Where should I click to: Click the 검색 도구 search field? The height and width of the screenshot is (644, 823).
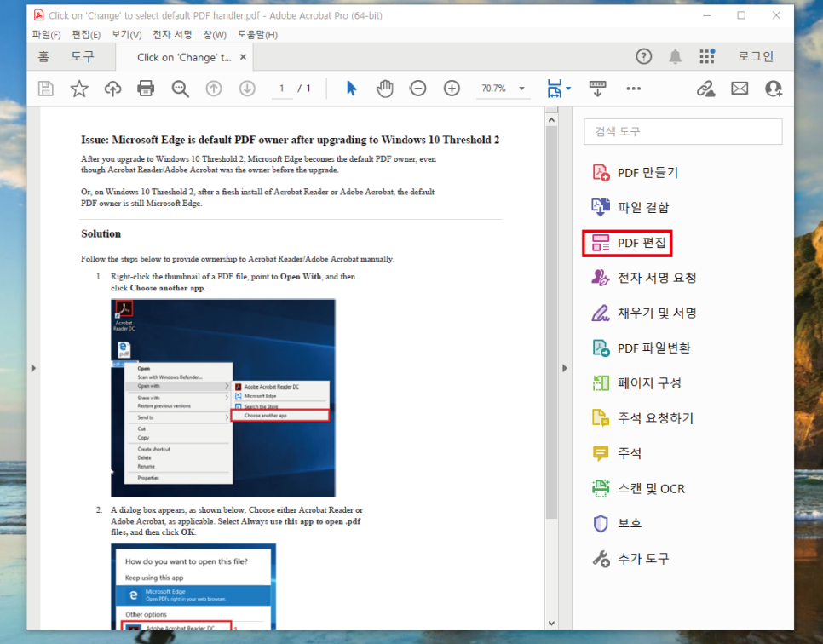click(683, 131)
